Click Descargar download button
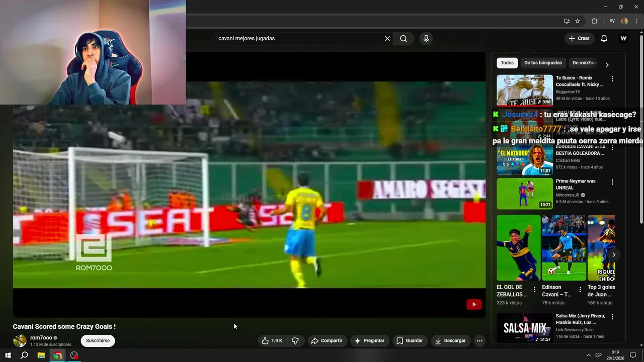The width and height of the screenshot is (644, 362). click(x=450, y=341)
